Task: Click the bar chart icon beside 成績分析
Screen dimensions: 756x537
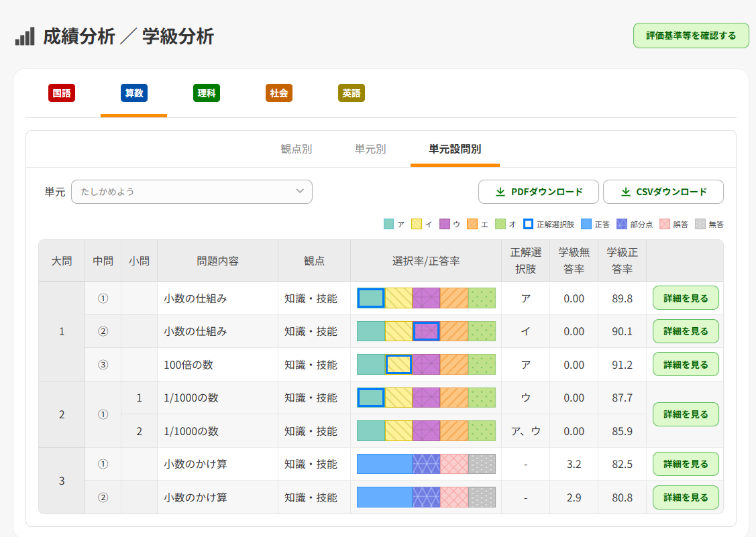Action: click(x=25, y=36)
